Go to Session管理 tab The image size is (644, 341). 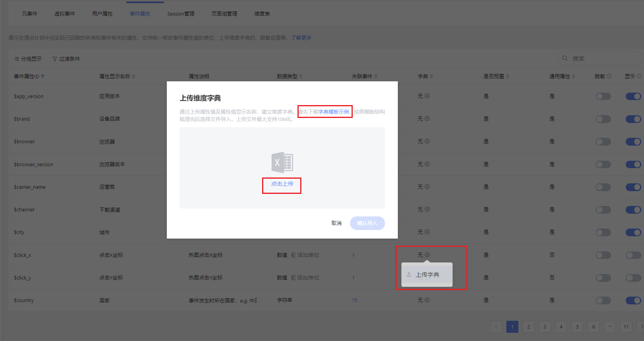pos(181,14)
